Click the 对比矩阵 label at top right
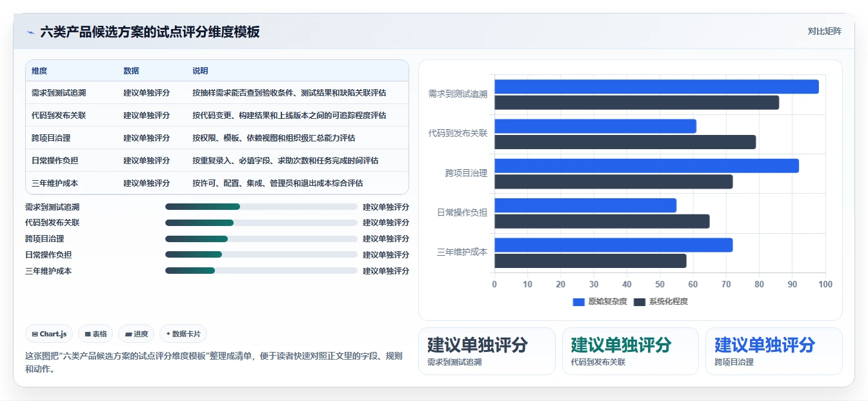Screen dimensions: 868x401 [x=824, y=31]
